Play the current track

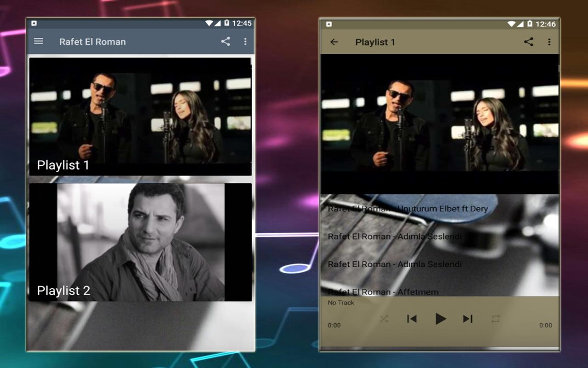pos(440,318)
